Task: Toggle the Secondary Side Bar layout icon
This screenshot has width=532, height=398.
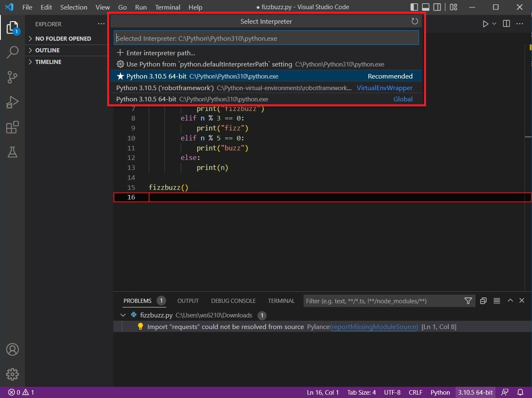Action: pyautogui.click(x=437, y=7)
